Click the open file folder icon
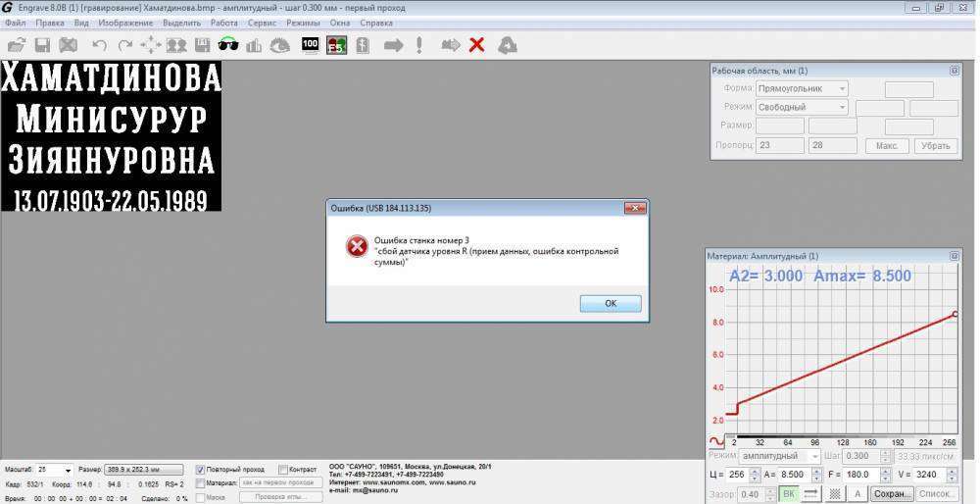This screenshot has width=980, height=504. point(16,45)
